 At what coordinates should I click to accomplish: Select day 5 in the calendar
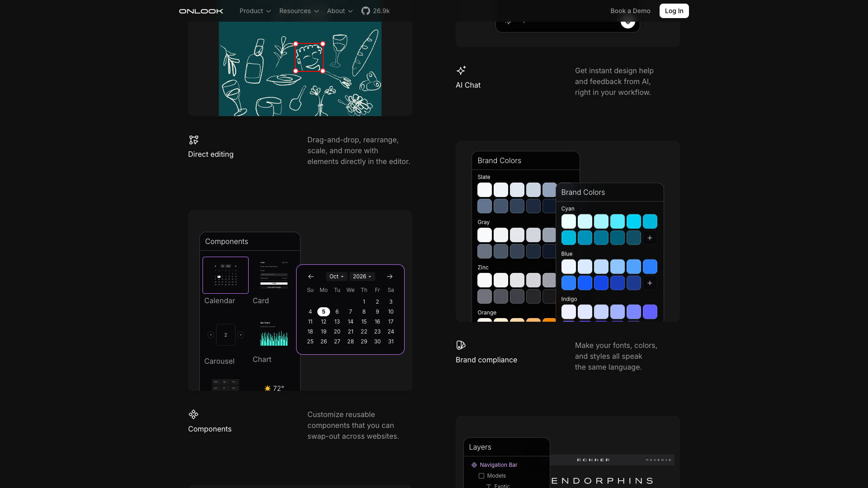(x=324, y=312)
